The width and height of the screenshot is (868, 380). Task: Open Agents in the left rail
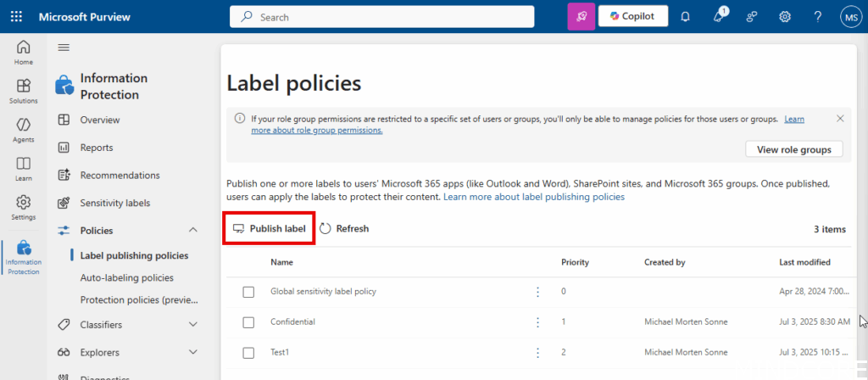tap(24, 130)
